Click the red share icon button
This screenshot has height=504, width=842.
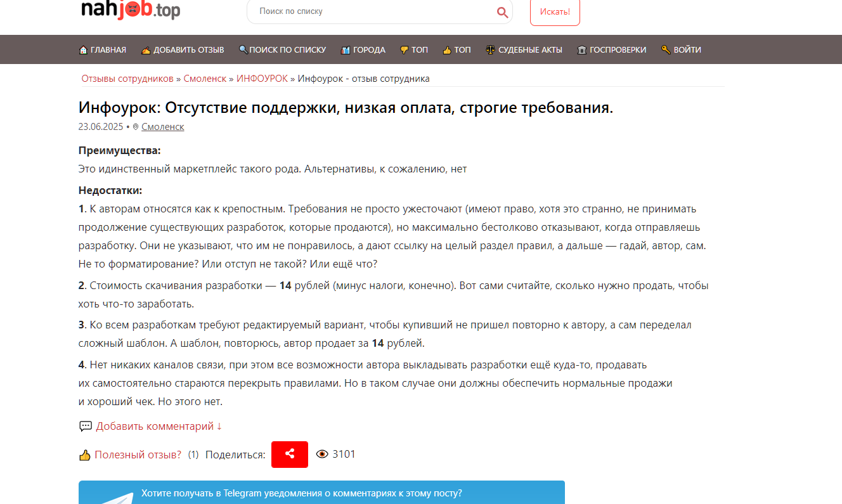[290, 454]
